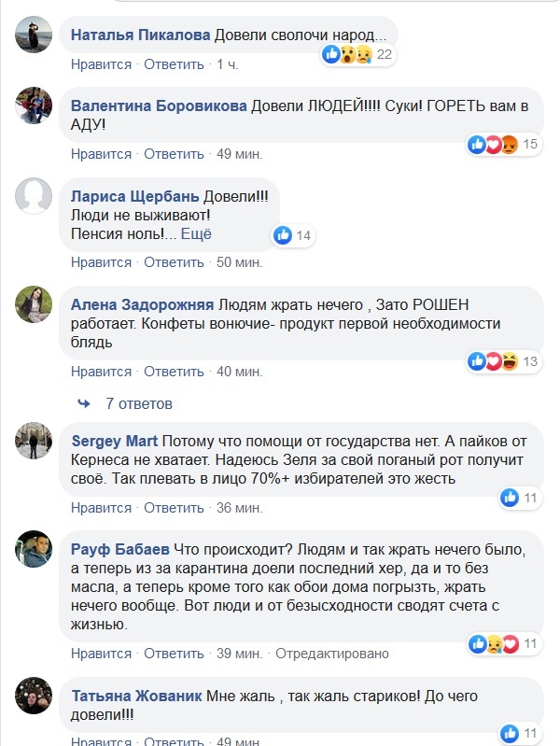
Task: Open Наталья Пикалова's profile picture
Action: (x=33, y=35)
